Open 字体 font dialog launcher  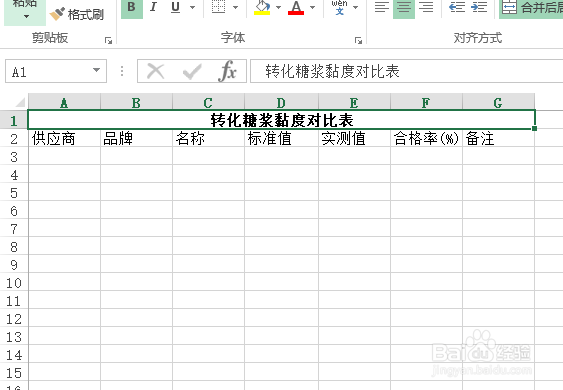(x=358, y=40)
